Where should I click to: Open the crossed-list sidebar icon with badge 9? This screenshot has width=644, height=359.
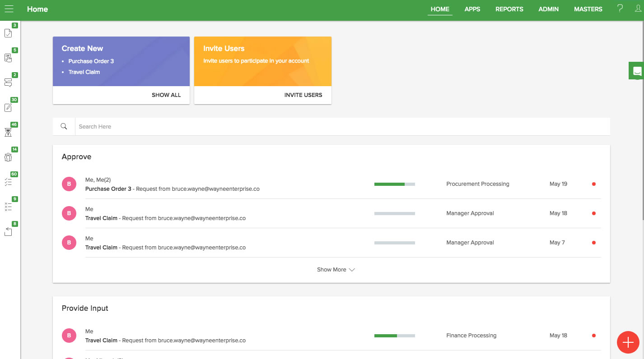click(8, 207)
